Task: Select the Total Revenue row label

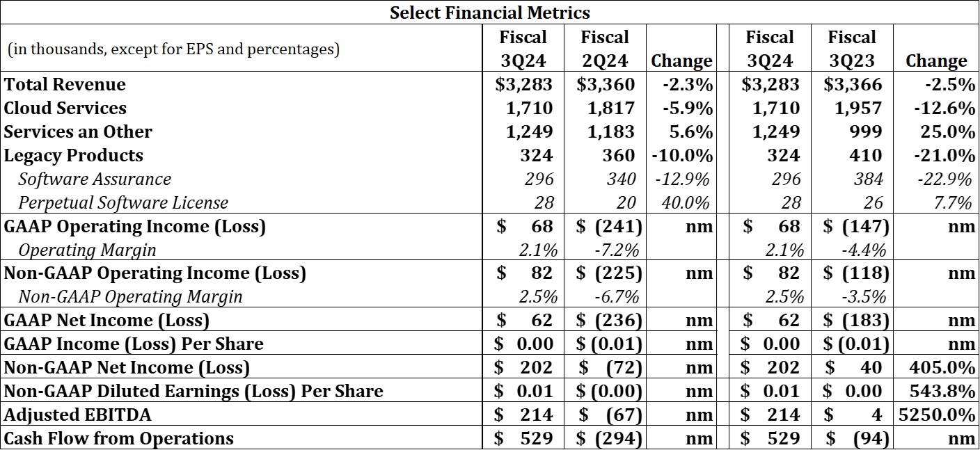Action: [x=65, y=85]
